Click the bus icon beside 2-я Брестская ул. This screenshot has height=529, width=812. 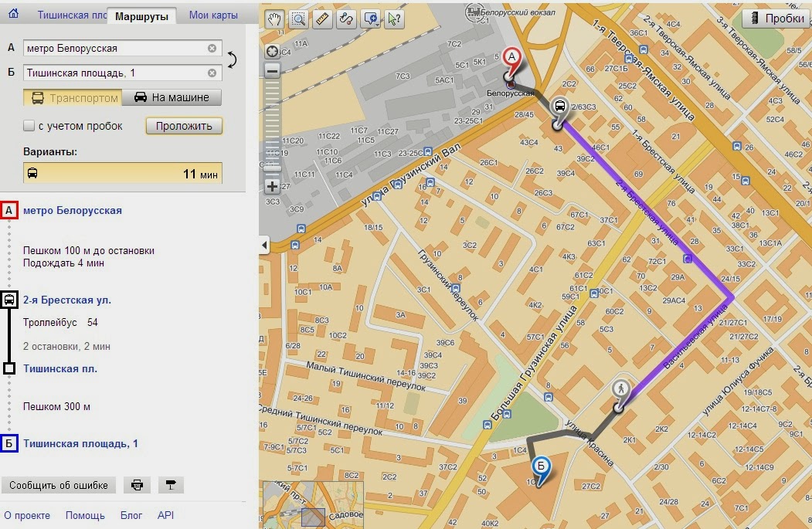click(x=9, y=299)
